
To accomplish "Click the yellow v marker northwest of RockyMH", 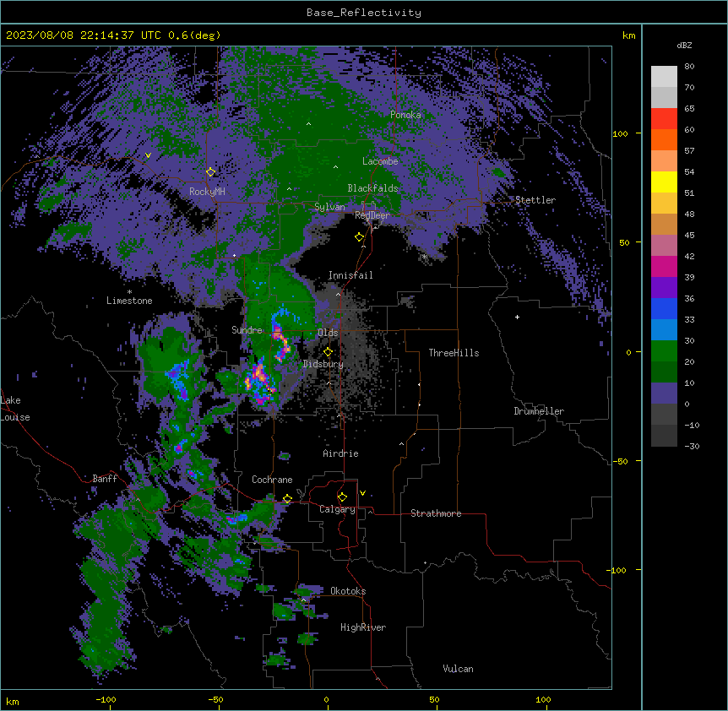I will (x=148, y=155).
